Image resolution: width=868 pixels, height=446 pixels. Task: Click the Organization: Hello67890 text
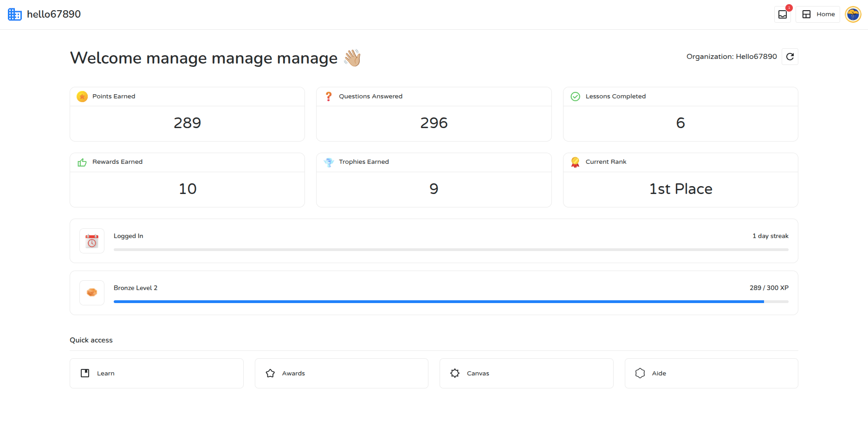[x=732, y=57]
